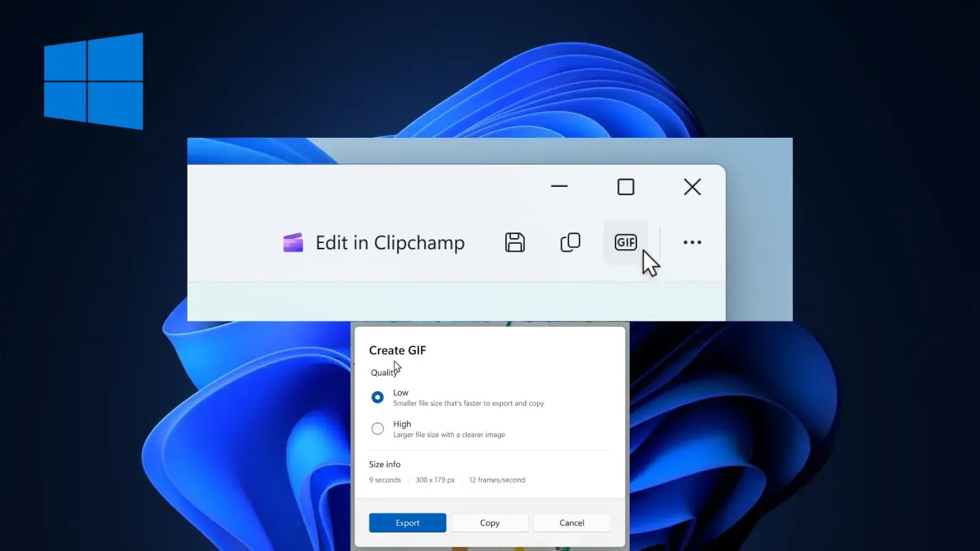Viewport: 980px width, 551px height.
Task: Click the 12 frames/second size info label
Action: click(497, 480)
